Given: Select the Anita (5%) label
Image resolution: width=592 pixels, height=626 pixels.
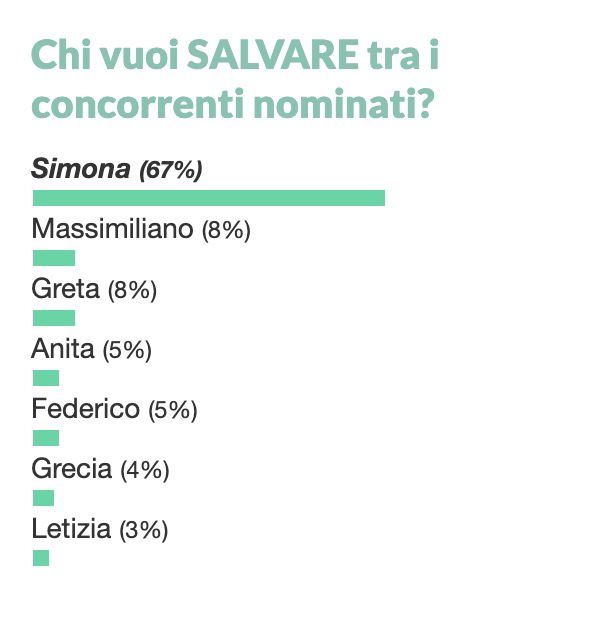Looking at the screenshot, I should 91,349.
